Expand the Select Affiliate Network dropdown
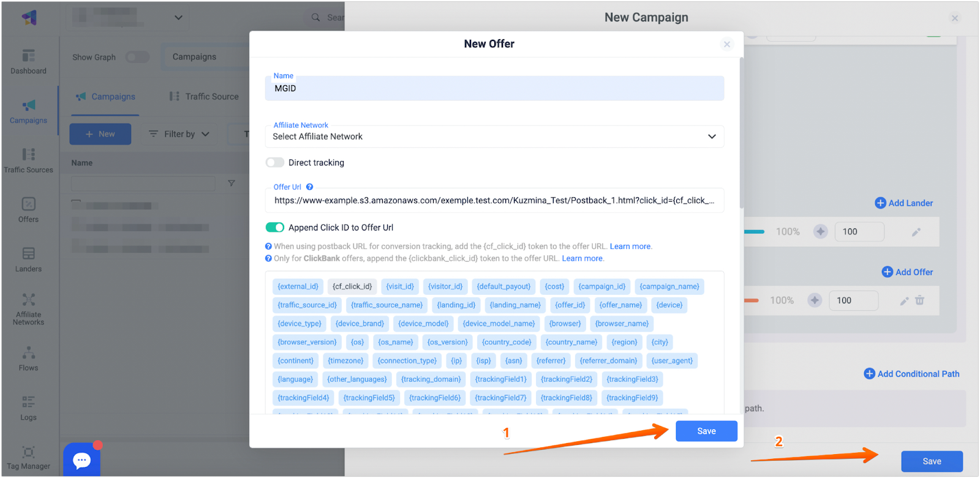This screenshot has height=478, width=980. coord(494,137)
